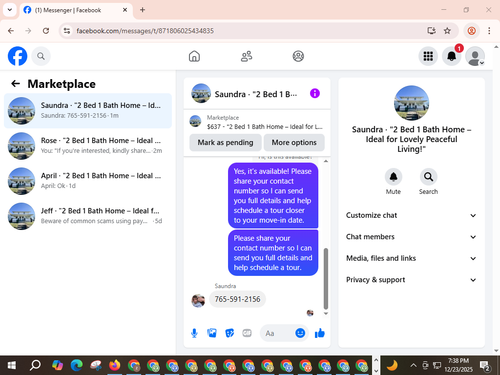500x375 pixels.
Task: Choose a sticker icon
Action: point(230,333)
